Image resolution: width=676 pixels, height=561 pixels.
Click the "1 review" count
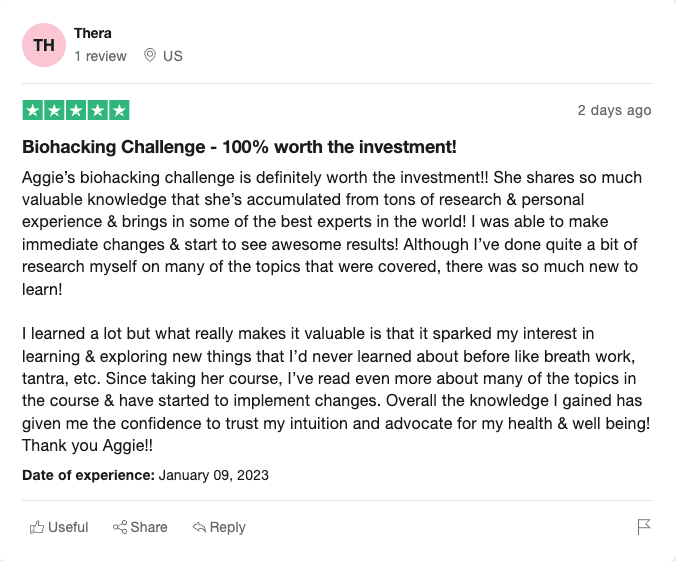100,56
